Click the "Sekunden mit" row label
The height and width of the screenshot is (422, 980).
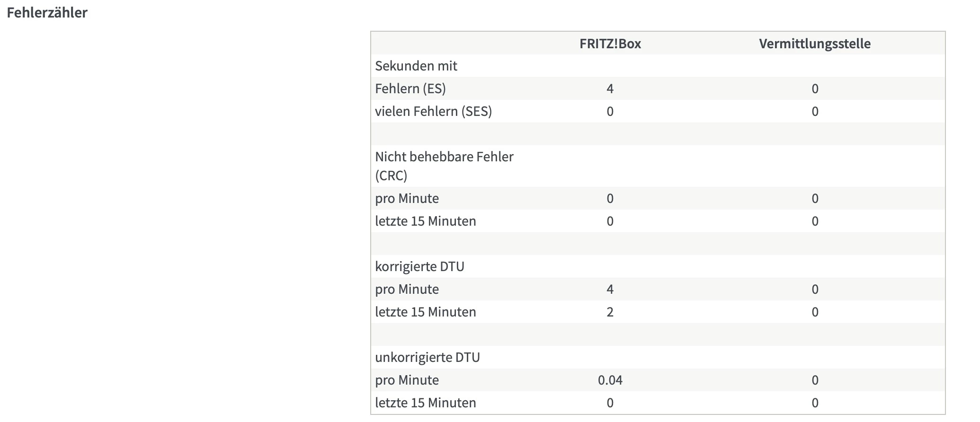click(x=416, y=66)
